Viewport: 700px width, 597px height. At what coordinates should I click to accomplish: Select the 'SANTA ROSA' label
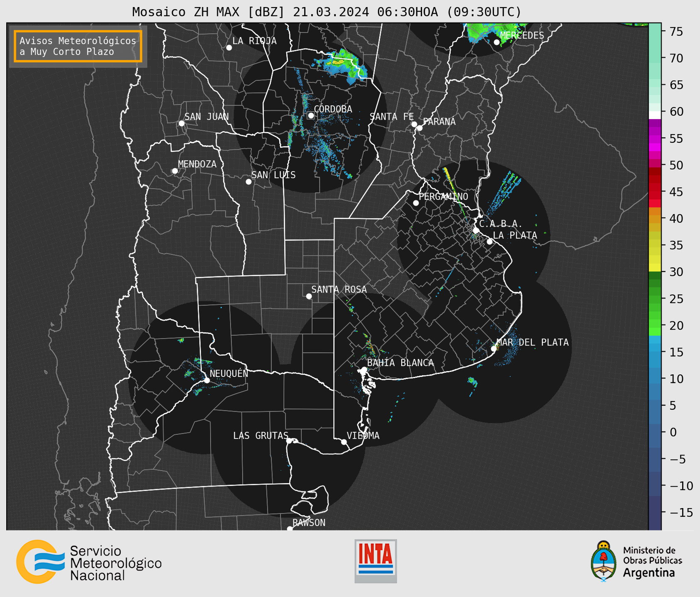[x=339, y=289]
